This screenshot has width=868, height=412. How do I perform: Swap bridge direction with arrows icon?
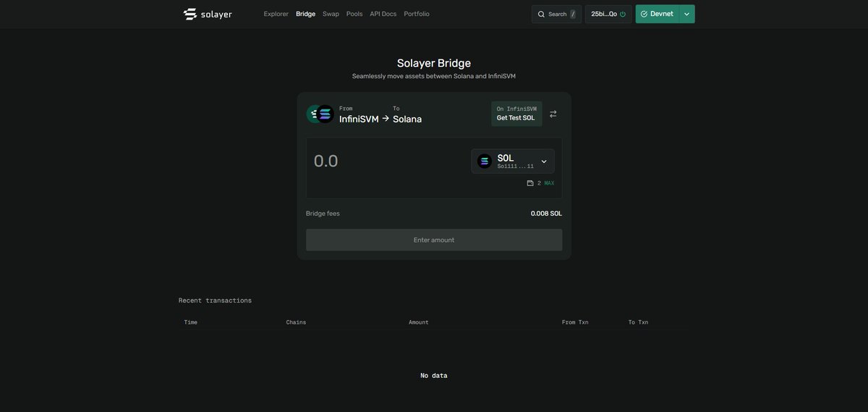point(553,114)
